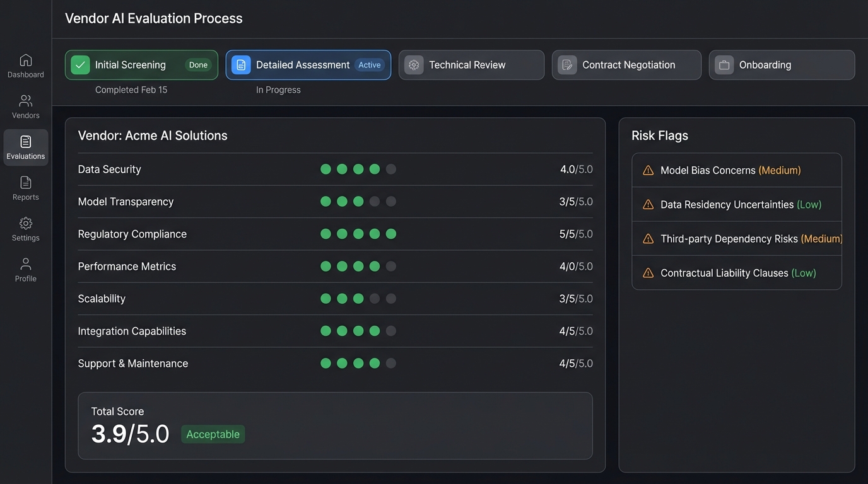Click the gear icon on Technical Review stage
Image resolution: width=868 pixels, height=484 pixels.
413,64
